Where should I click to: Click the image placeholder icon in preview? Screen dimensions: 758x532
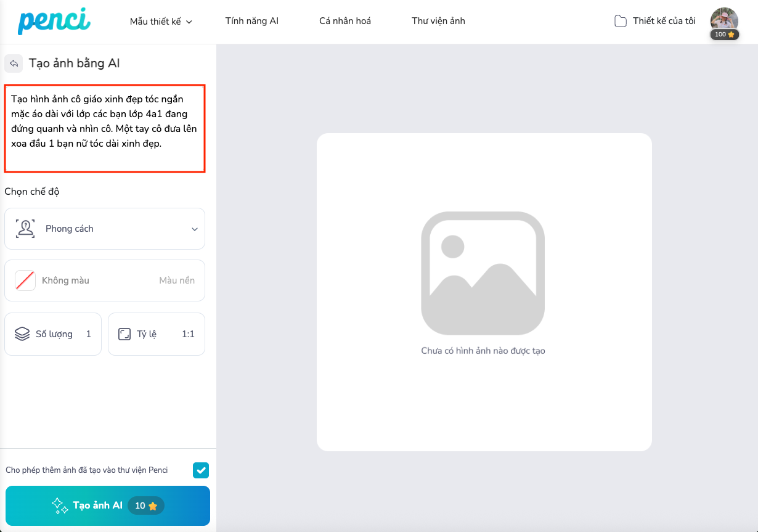[x=483, y=273]
